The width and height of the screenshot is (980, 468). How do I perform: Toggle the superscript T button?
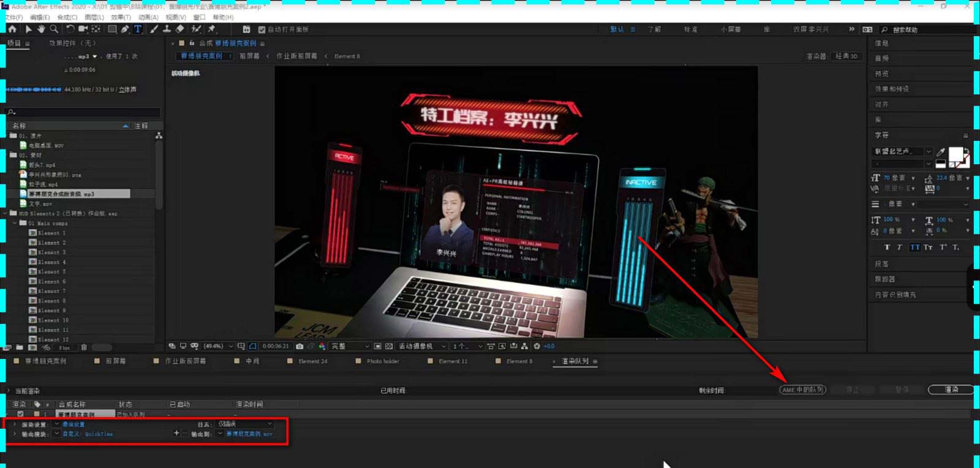point(943,247)
